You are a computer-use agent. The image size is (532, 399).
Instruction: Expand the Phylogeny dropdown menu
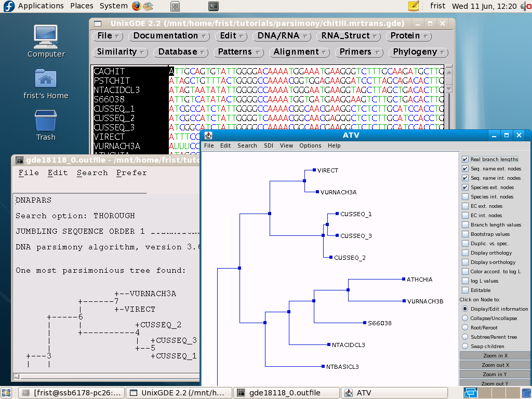tap(420, 52)
